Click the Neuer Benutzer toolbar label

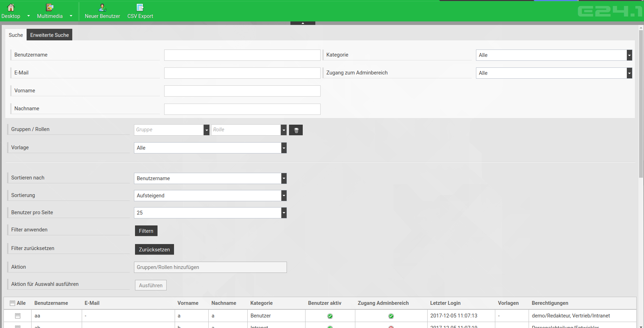pos(102,16)
